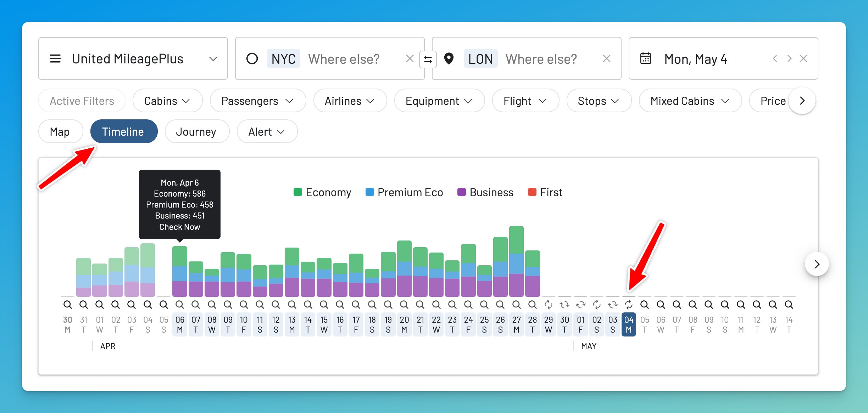Click the destination location pin icon
868x413 pixels.
point(449,59)
